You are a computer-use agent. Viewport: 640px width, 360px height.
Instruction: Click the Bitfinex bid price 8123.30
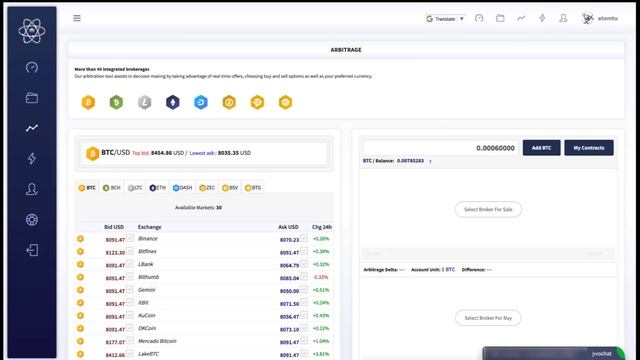coord(115,253)
